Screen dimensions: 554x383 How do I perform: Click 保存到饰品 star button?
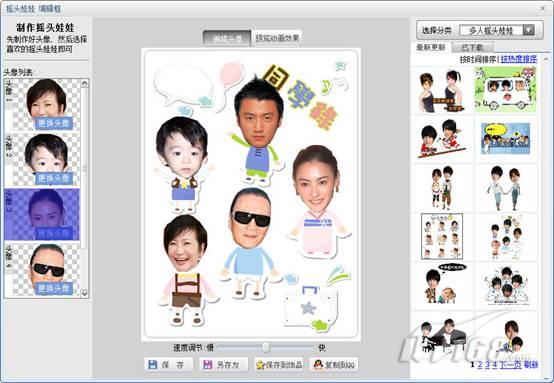(x=279, y=364)
